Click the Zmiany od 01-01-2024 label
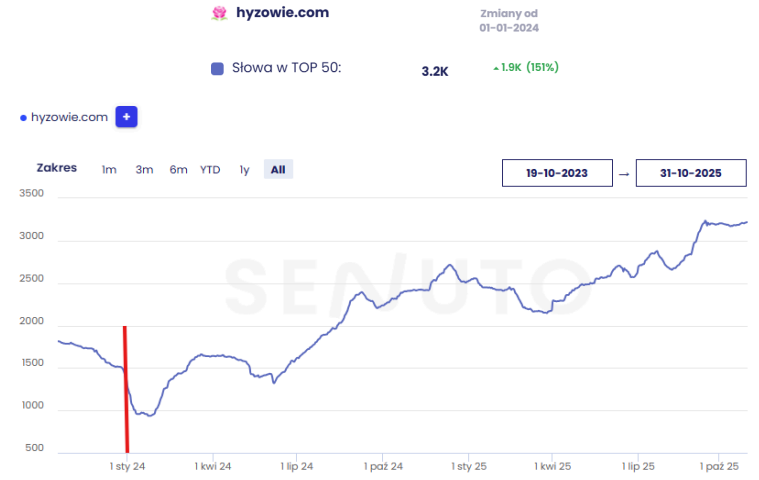759x480 pixels. pos(509,21)
